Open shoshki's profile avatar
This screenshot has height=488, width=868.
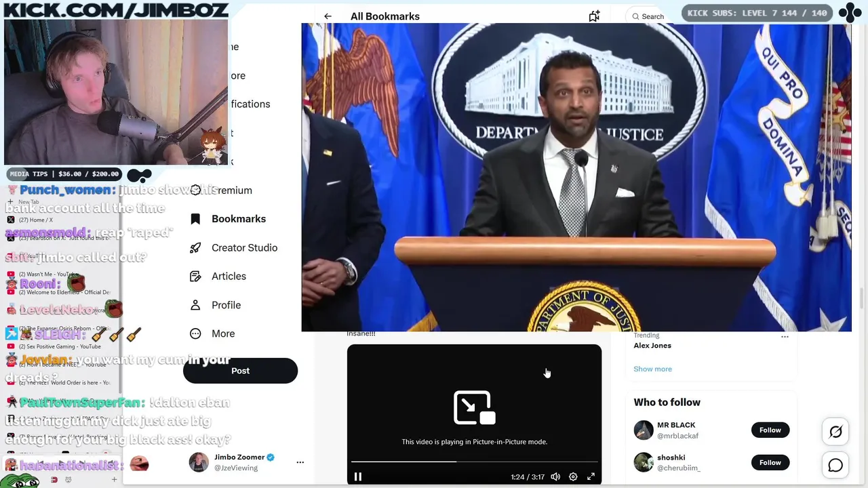pos(644,462)
